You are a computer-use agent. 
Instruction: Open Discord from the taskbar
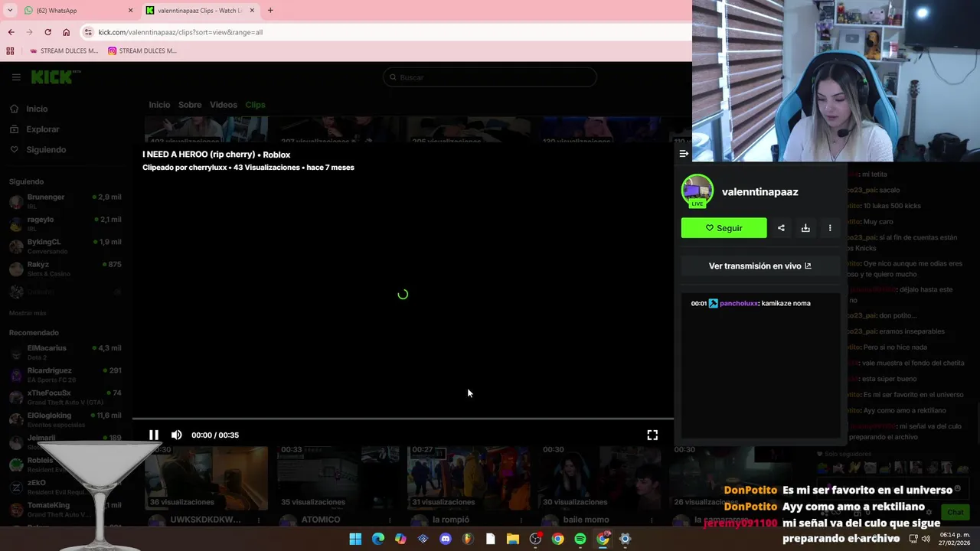[x=446, y=539]
